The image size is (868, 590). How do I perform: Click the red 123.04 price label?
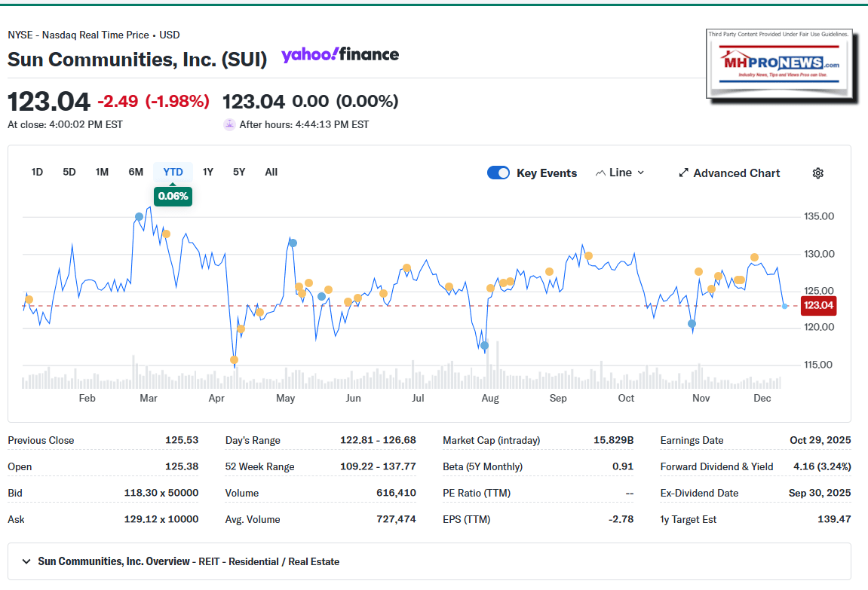tap(819, 306)
